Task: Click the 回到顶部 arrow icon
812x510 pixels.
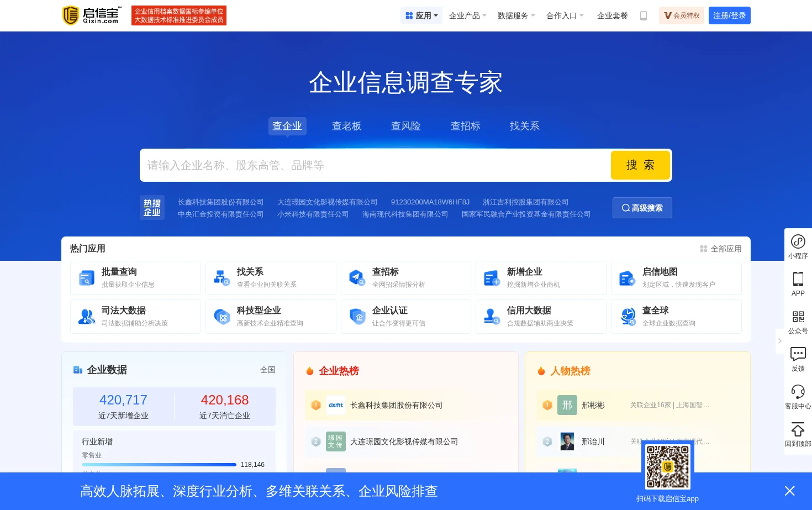Action: coord(798,429)
